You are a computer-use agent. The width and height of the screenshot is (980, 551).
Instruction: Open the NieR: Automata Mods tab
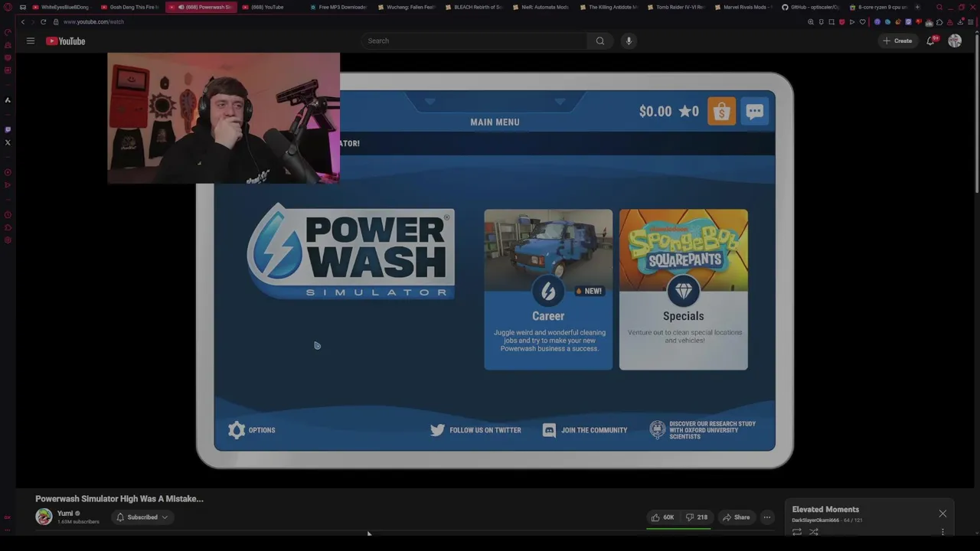click(542, 7)
